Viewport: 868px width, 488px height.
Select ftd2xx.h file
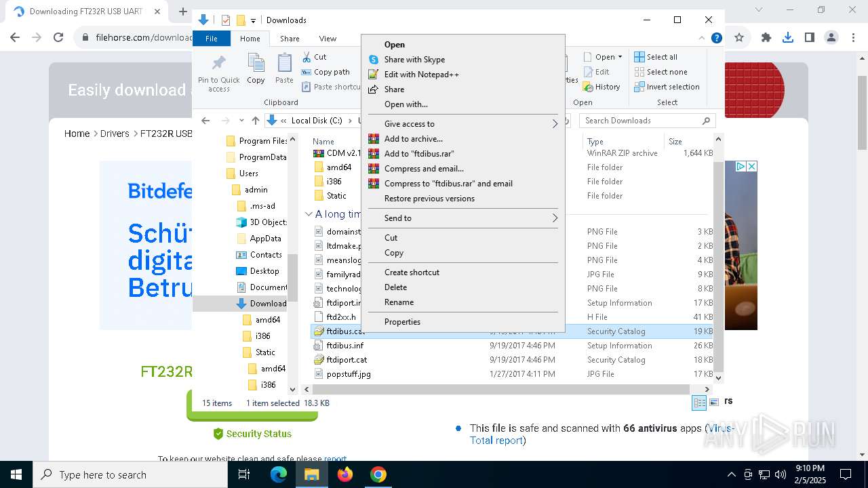(337, 317)
